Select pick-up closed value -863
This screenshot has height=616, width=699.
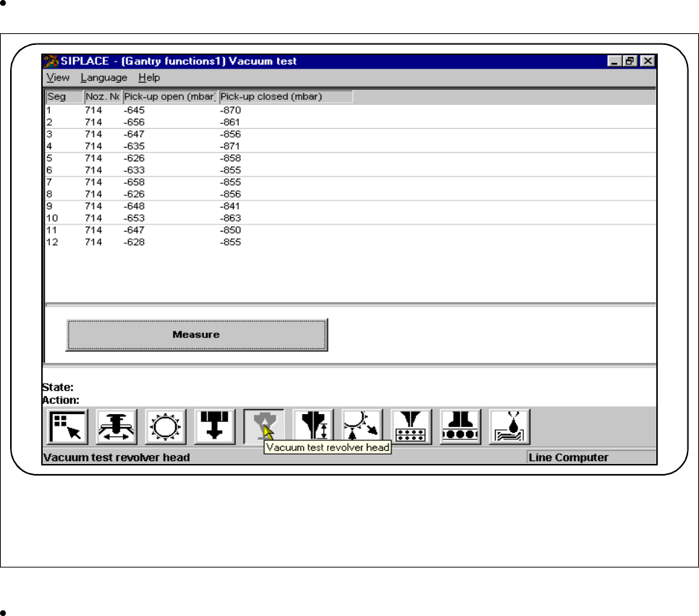click(231, 219)
